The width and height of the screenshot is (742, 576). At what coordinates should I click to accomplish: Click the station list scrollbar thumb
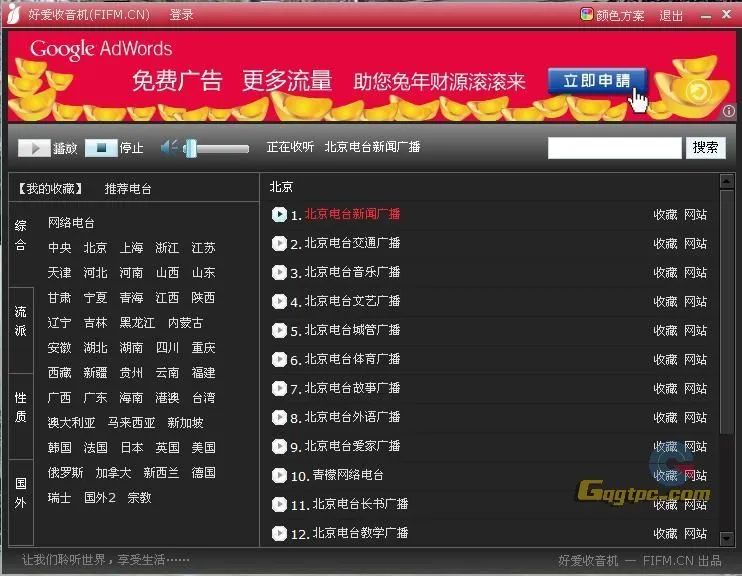tap(726, 311)
